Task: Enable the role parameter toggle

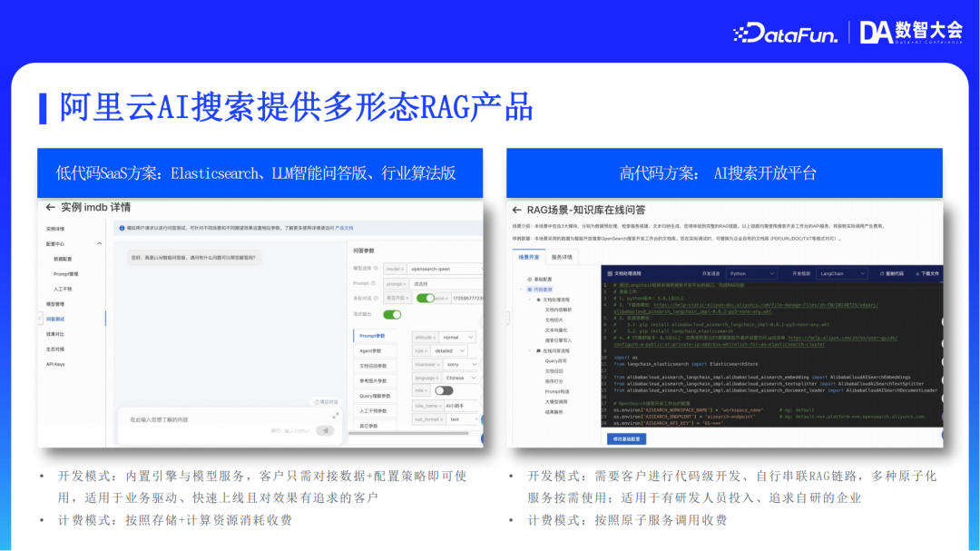Action: tap(446, 389)
